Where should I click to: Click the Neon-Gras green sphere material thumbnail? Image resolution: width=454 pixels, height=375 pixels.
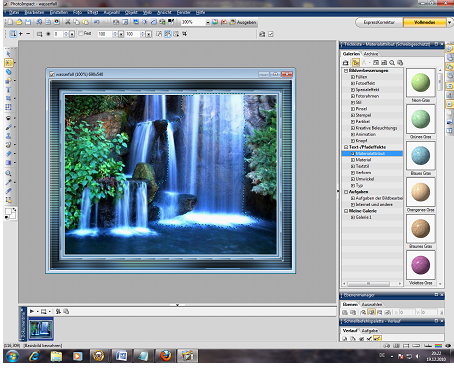(x=421, y=83)
